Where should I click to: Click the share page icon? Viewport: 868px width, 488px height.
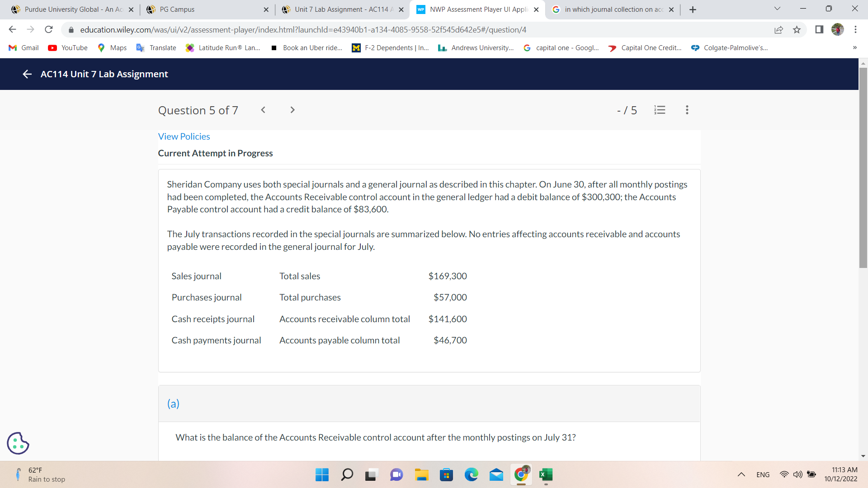778,30
